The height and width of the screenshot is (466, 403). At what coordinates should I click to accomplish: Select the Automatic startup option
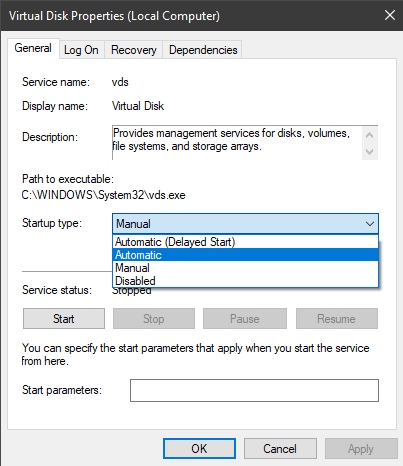[x=245, y=255]
